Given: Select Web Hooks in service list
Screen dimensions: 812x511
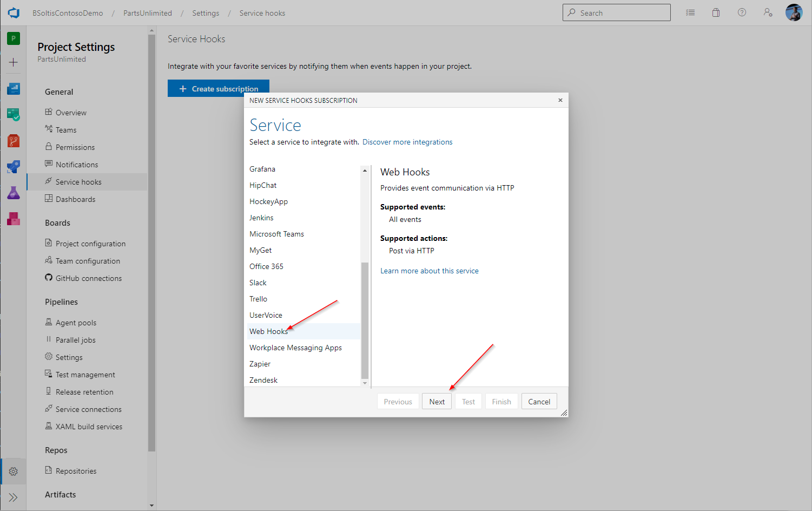Looking at the screenshot, I should pos(268,331).
